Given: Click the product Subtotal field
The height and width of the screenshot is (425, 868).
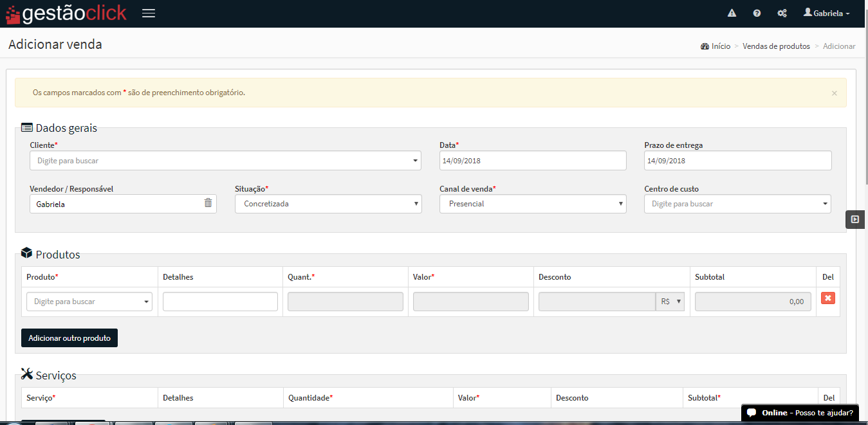Looking at the screenshot, I should point(753,302).
